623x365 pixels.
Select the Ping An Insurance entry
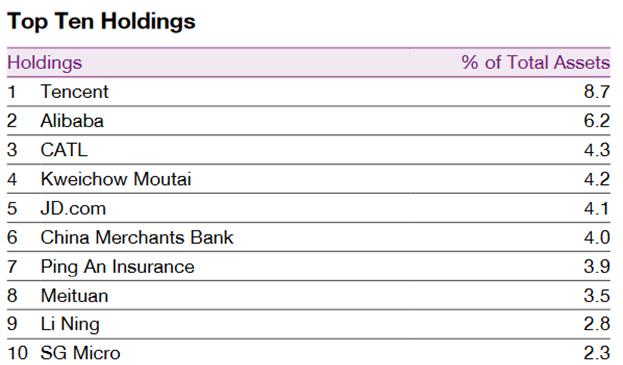(118, 267)
